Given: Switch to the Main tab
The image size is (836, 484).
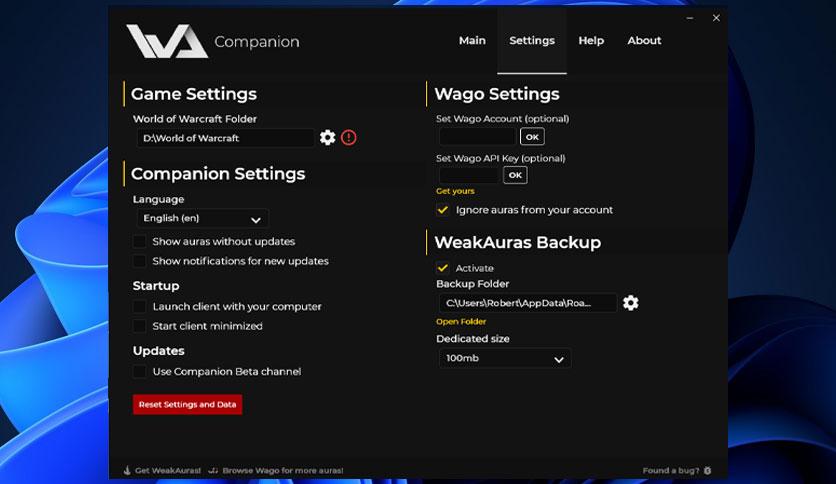Looking at the screenshot, I should point(472,41).
